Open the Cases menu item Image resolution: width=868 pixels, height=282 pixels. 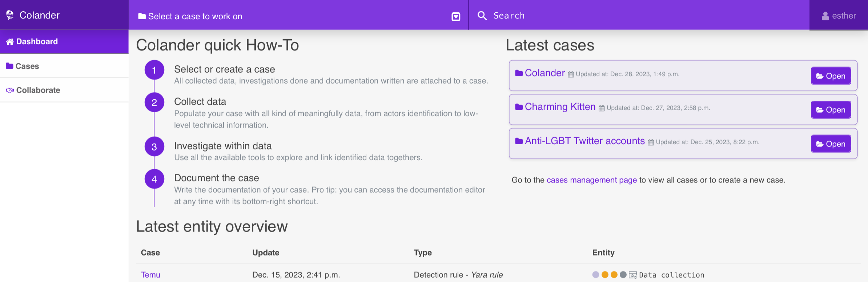coord(64,66)
